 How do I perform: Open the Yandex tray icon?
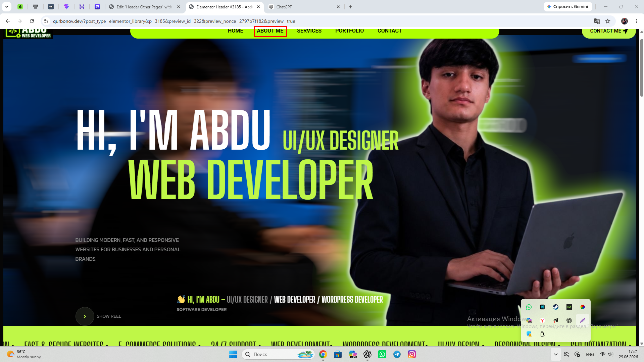tap(542, 320)
